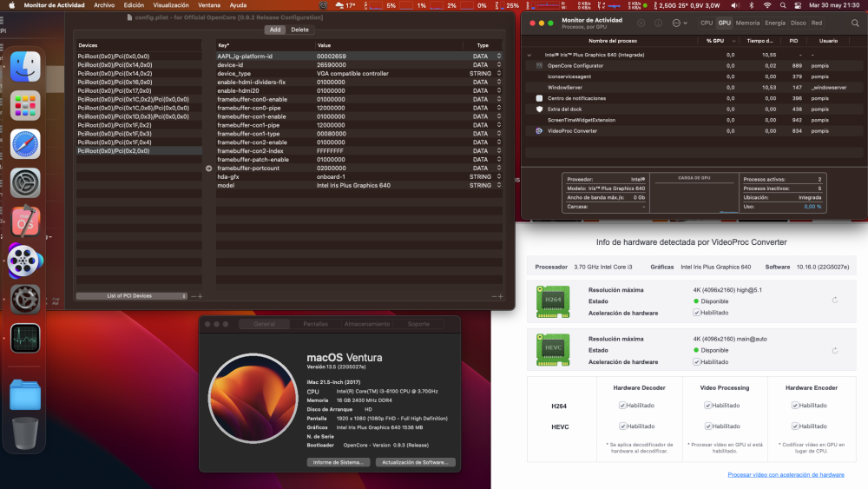This screenshot has width=868, height=489.
Task: Click the Delete button in OpenCore Configurator
Action: pos(300,30)
